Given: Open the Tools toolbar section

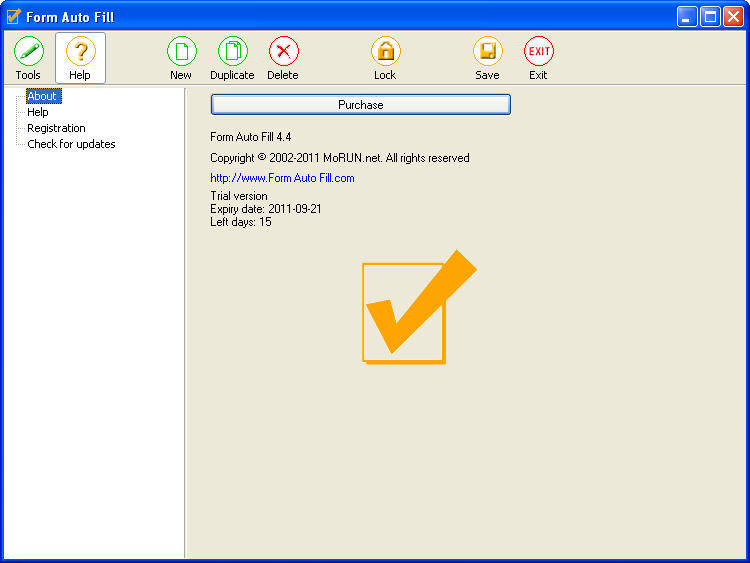Looking at the screenshot, I should click(28, 58).
